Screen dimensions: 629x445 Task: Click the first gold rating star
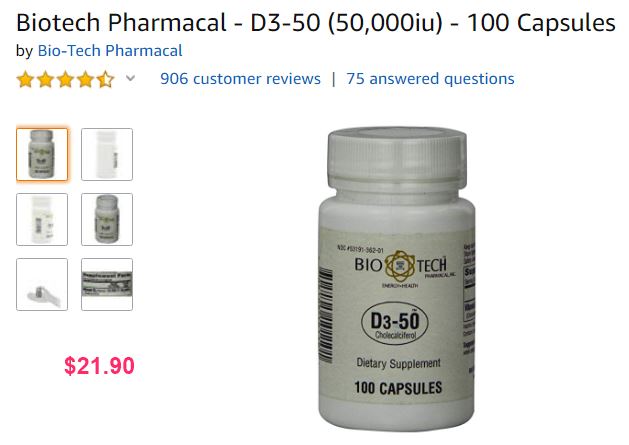(x=25, y=79)
